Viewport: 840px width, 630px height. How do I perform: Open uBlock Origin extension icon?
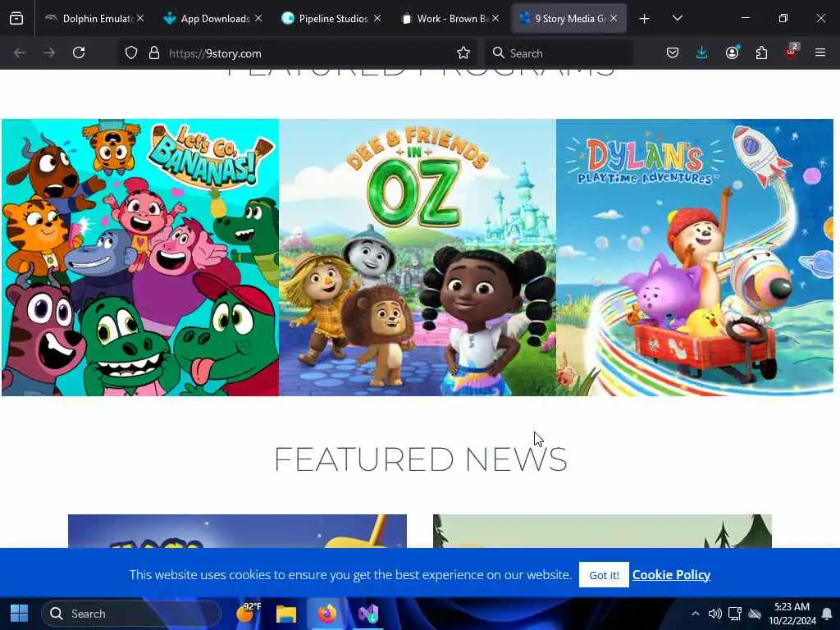point(792,52)
